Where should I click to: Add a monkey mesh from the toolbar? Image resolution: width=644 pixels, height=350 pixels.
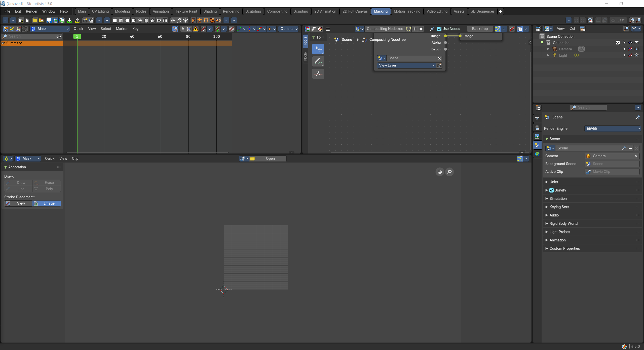click(186, 20)
